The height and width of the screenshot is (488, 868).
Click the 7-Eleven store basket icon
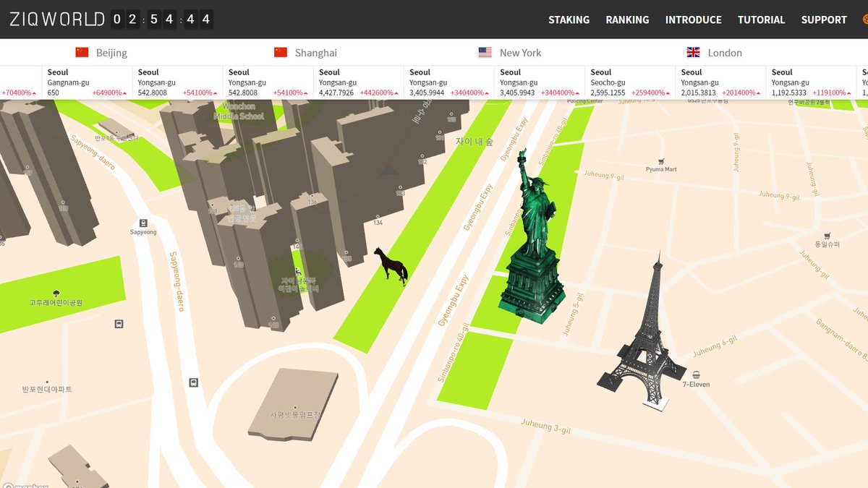(696, 374)
